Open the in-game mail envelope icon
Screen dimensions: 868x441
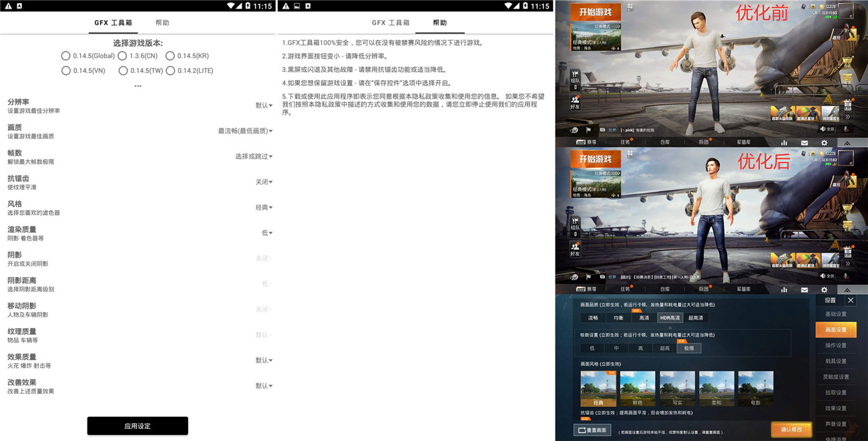[805, 142]
